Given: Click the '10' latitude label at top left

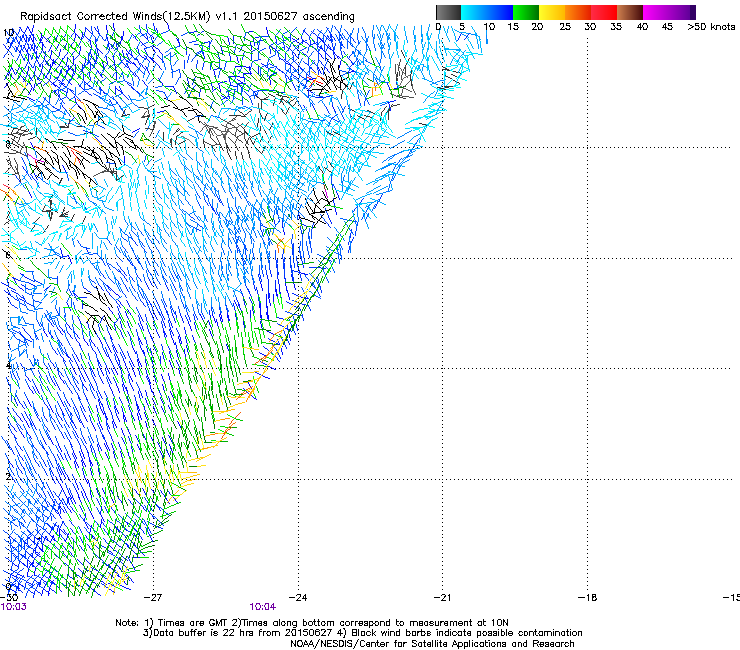Looking at the screenshot, I should [8, 33].
